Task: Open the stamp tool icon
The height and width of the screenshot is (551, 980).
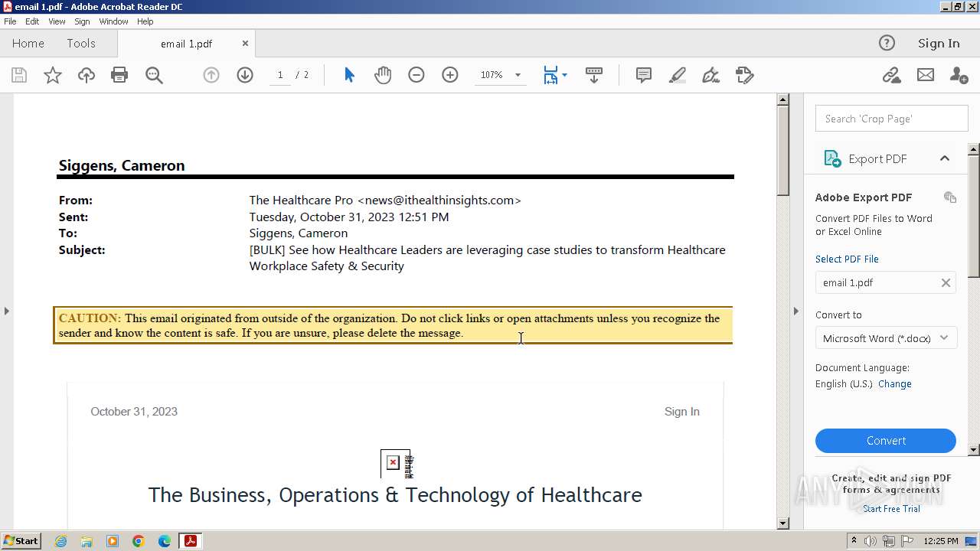Action: tap(745, 75)
